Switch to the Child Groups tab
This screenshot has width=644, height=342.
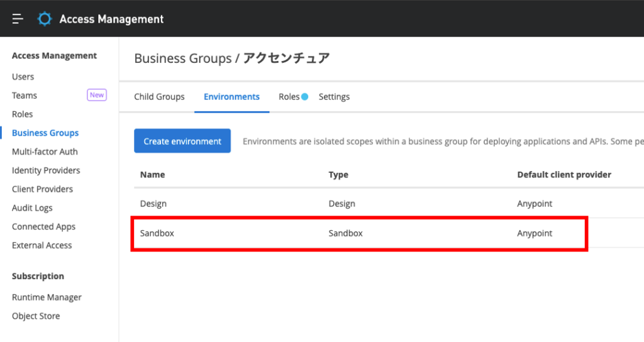pos(159,97)
